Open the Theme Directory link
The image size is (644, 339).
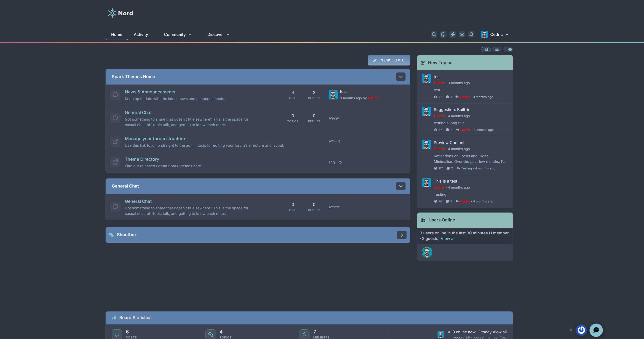click(142, 159)
